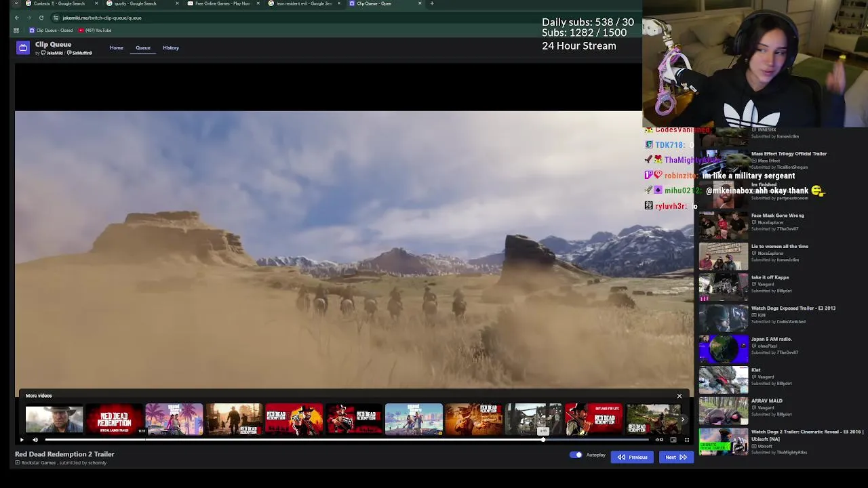Click the Previous clip button

click(x=632, y=457)
